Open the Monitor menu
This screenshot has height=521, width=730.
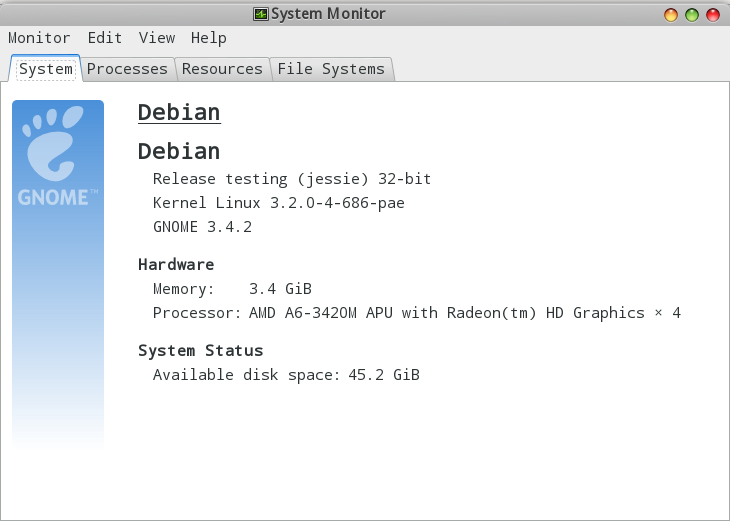pyautogui.click(x=39, y=38)
